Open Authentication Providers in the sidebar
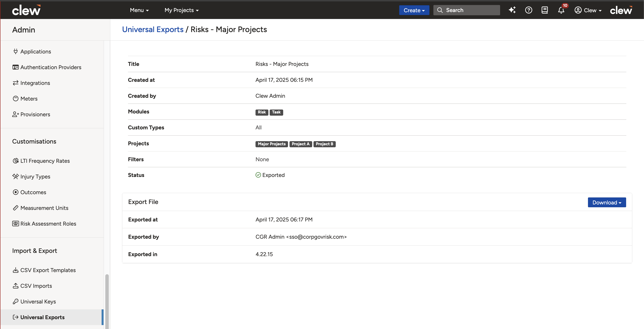This screenshot has width=644, height=329. point(51,67)
